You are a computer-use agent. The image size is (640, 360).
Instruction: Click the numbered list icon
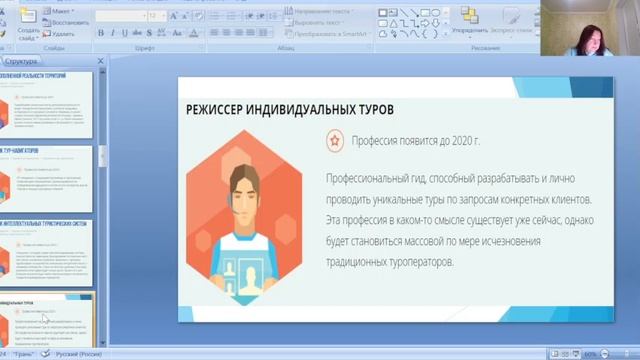pyautogui.click(x=231, y=16)
